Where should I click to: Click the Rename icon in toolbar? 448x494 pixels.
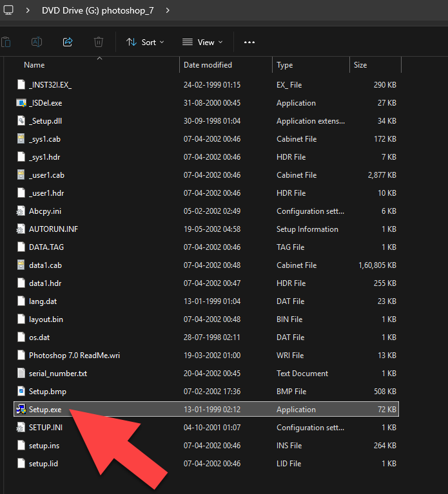click(x=37, y=42)
